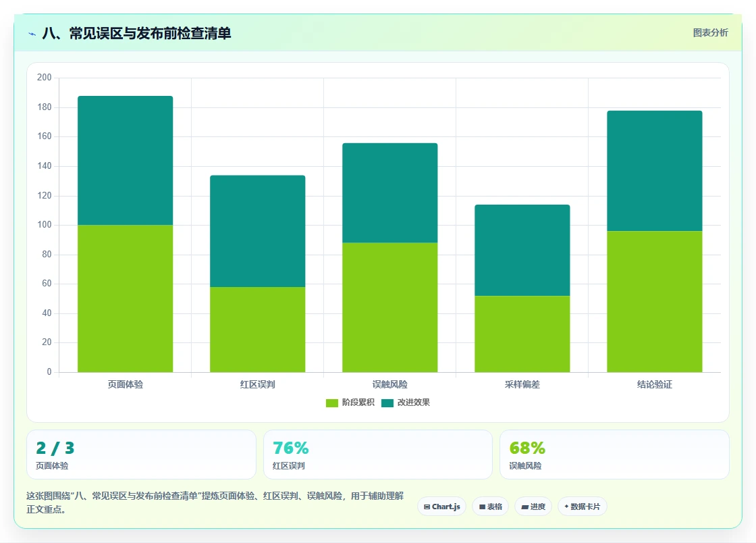756x543 pixels.
Task: Toggle the 改进效果 legend item
Action: tap(406, 403)
